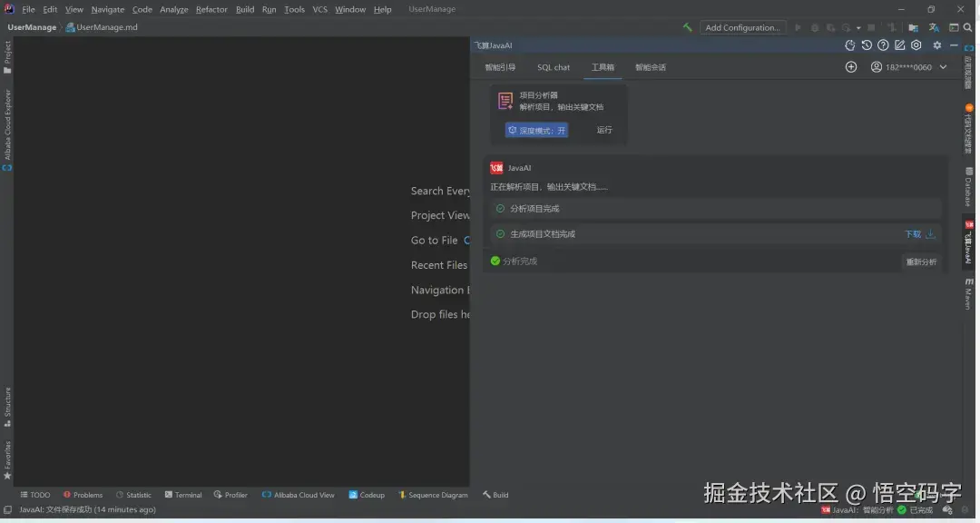
Task: Click the AI brain icon in JavaAI header
Action: tap(850, 45)
